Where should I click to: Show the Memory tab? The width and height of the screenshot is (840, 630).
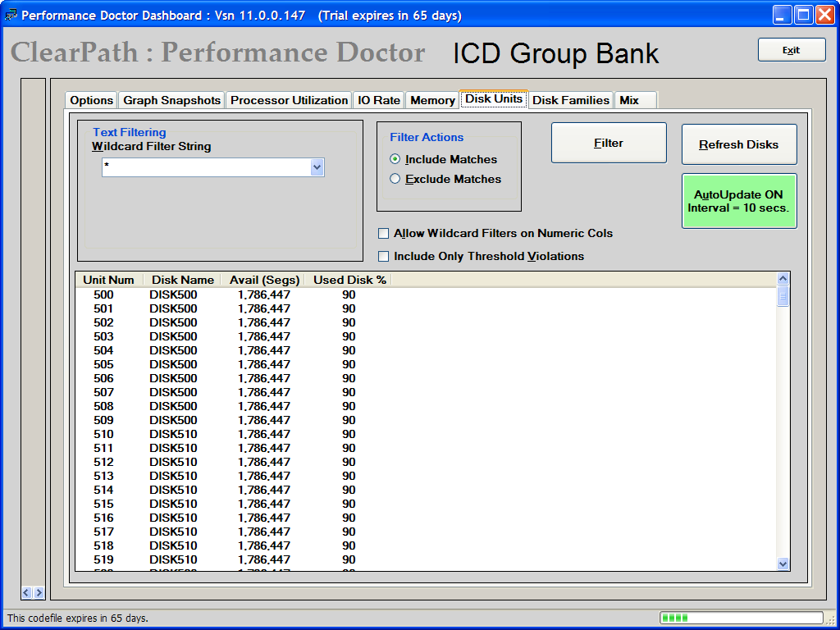point(432,100)
